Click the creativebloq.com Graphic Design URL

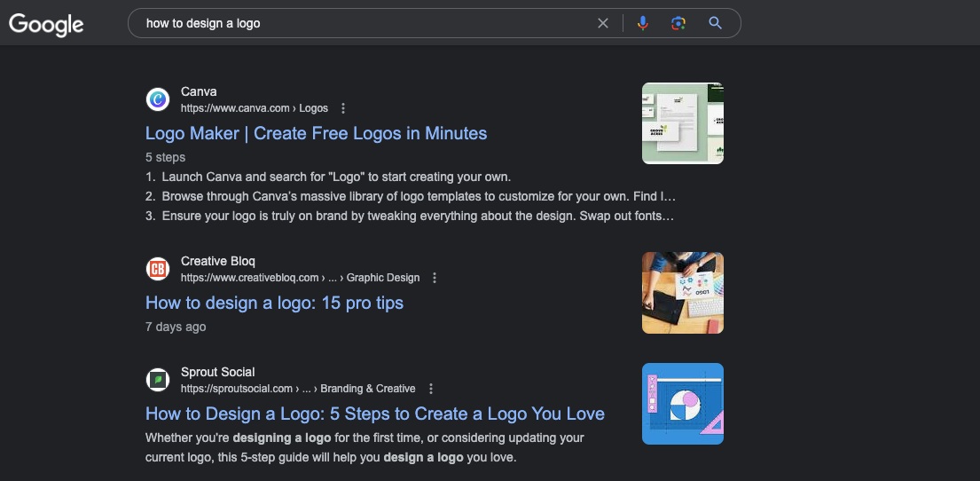[x=300, y=278]
